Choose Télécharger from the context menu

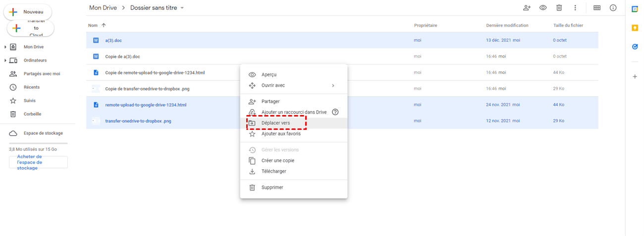pyautogui.click(x=273, y=172)
